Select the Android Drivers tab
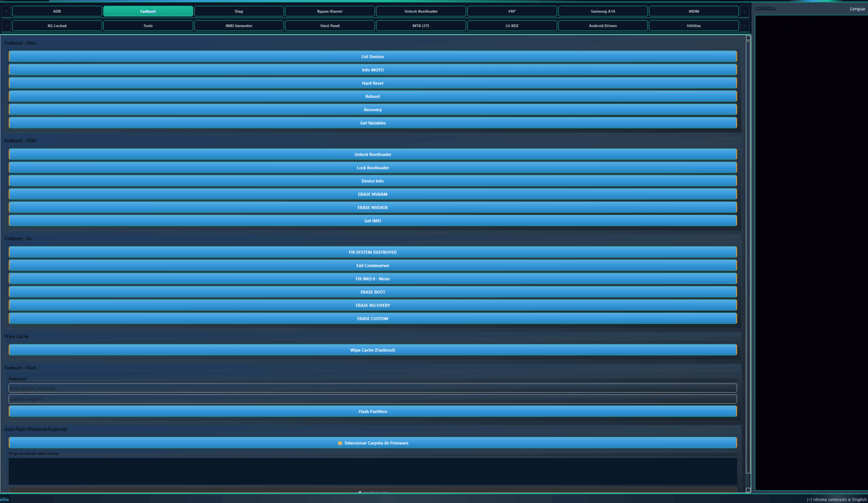The height and width of the screenshot is (503, 868). click(x=603, y=25)
